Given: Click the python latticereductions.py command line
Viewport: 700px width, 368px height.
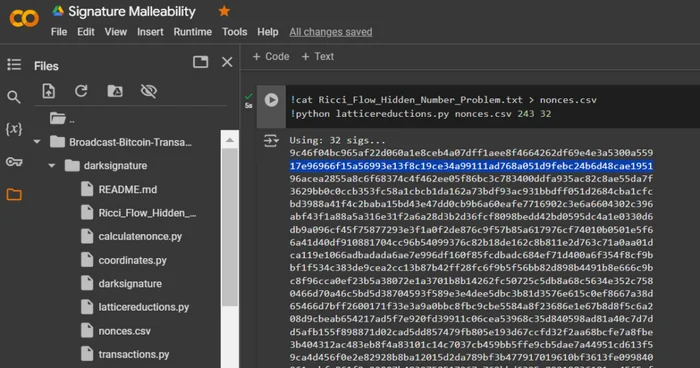Looking at the screenshot, I should tap(421, 114).
